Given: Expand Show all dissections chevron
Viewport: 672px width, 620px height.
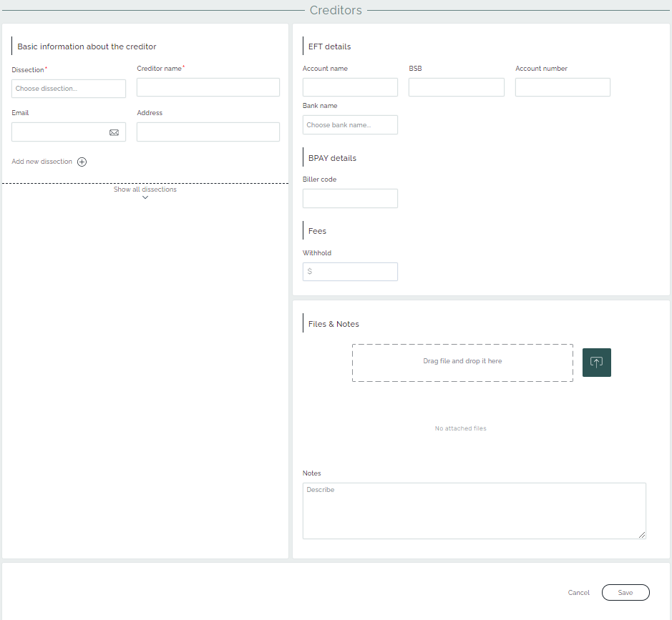Looking at the screenshot, I should coord(145,197).
